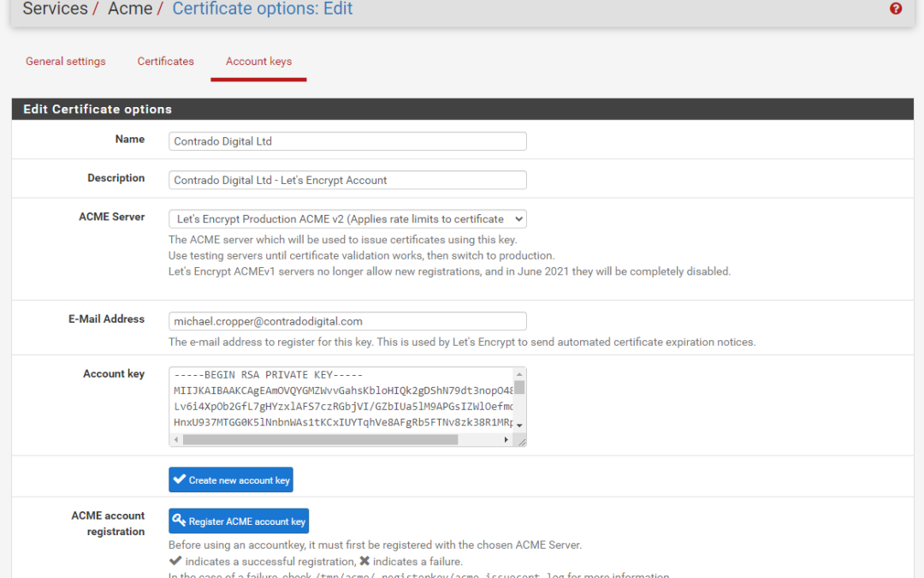Image resolution: width=924 pixels, height=578 pixels.
Task: Click the 'Let's Encrypt ACMEv1 servers' help line
Action: pos(450,272)
